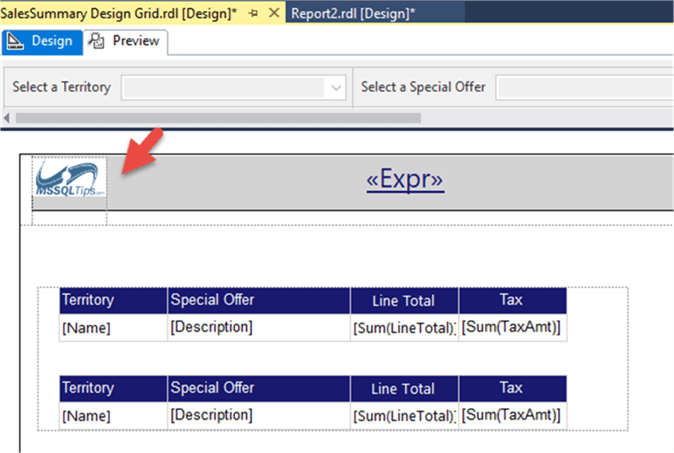This screenshot has height=453, width=674.
Task: Click the parameter pane horizontal scrollbar thumb
Action: (218, 118)
